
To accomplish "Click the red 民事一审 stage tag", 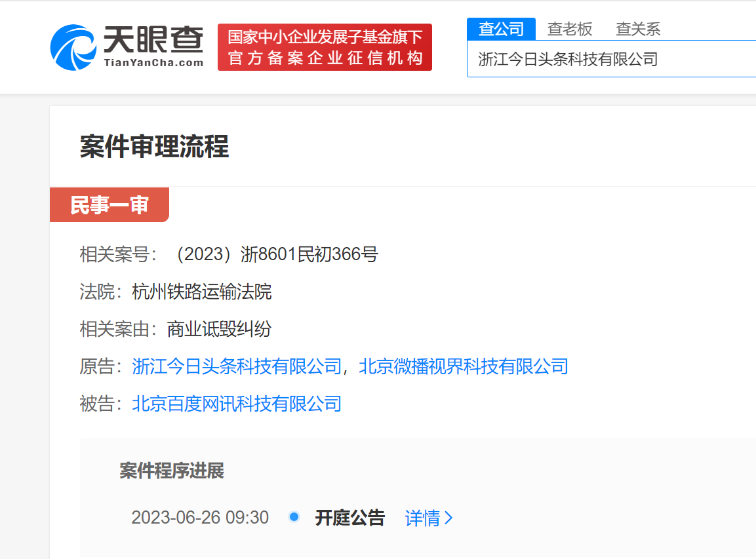I will [x=109, y=205].
